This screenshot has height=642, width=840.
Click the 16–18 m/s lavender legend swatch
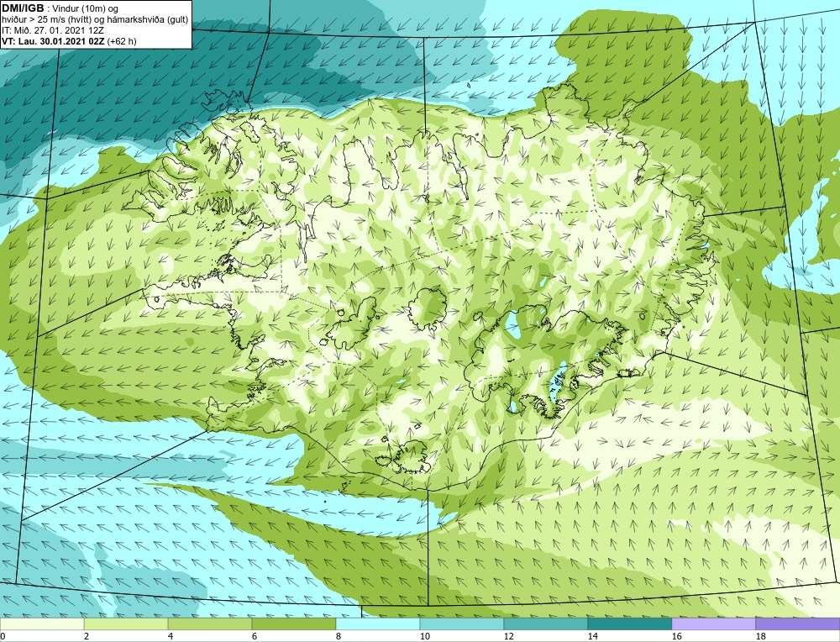713,624
